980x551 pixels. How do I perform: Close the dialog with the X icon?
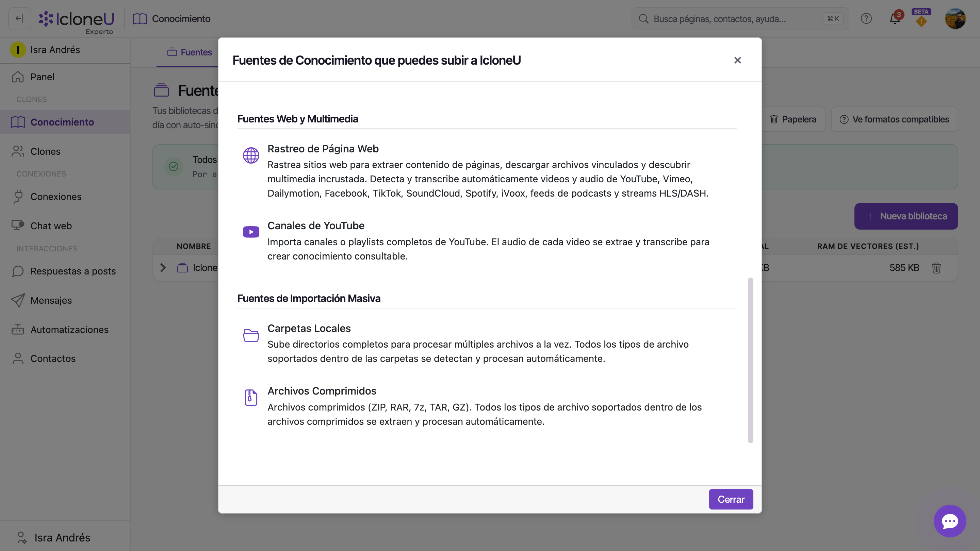(x=738, y=60)
